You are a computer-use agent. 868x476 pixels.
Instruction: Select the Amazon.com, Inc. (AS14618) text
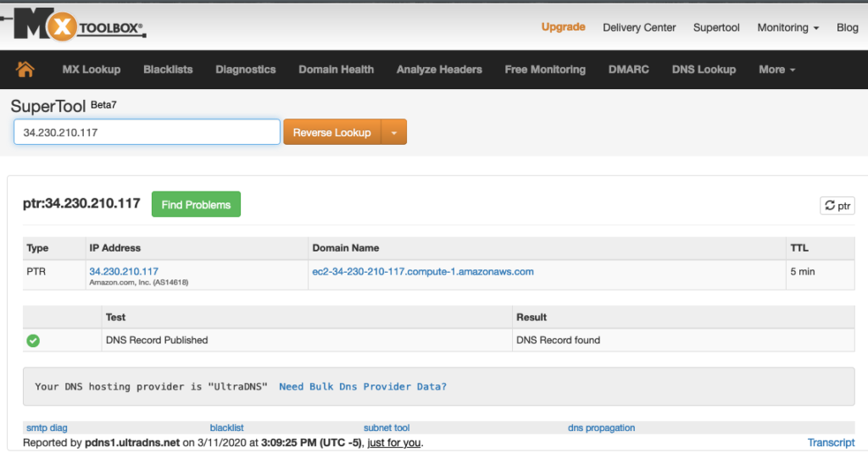point(139,283)
